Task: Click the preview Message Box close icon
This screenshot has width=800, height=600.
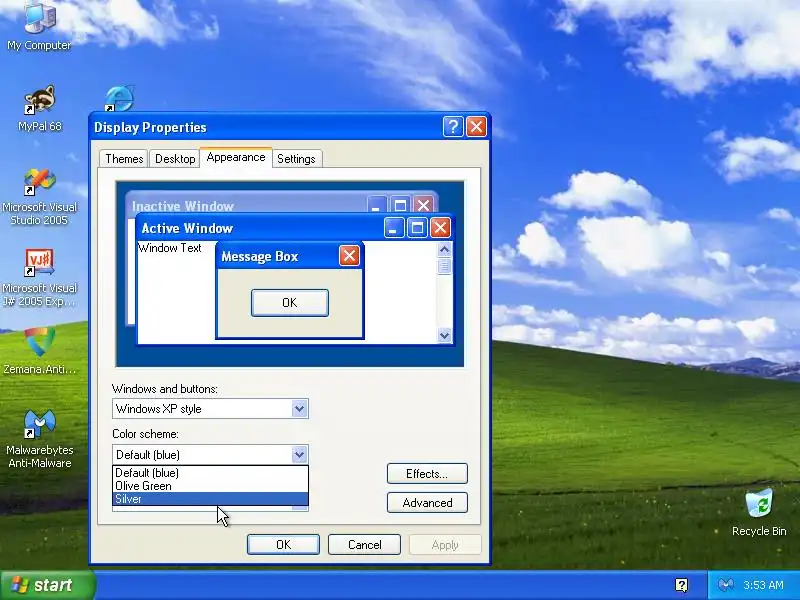Action: point(349,256)
